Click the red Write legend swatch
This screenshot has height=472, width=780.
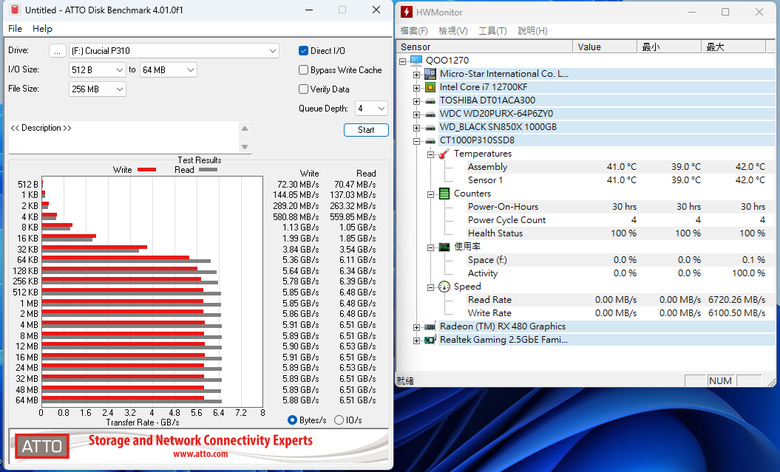click(147, 170)
